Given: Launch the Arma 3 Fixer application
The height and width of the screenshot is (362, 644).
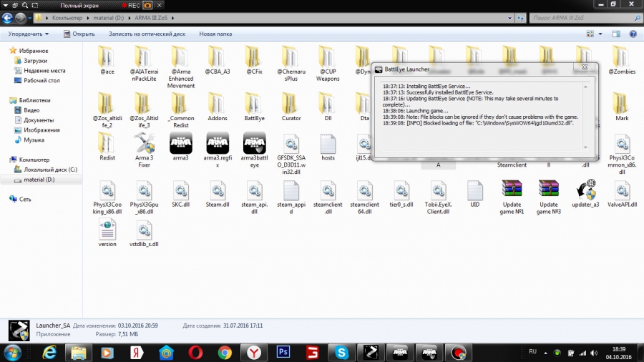Looking at the screenshot, I should point(144,150).
